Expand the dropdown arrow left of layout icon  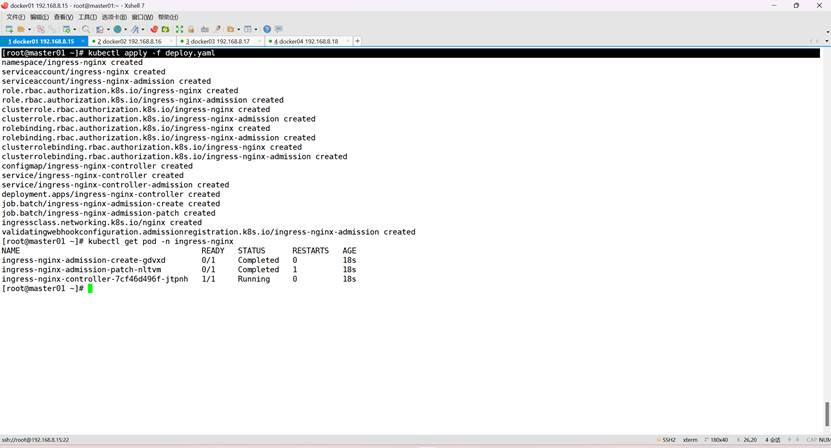point(238,29)
